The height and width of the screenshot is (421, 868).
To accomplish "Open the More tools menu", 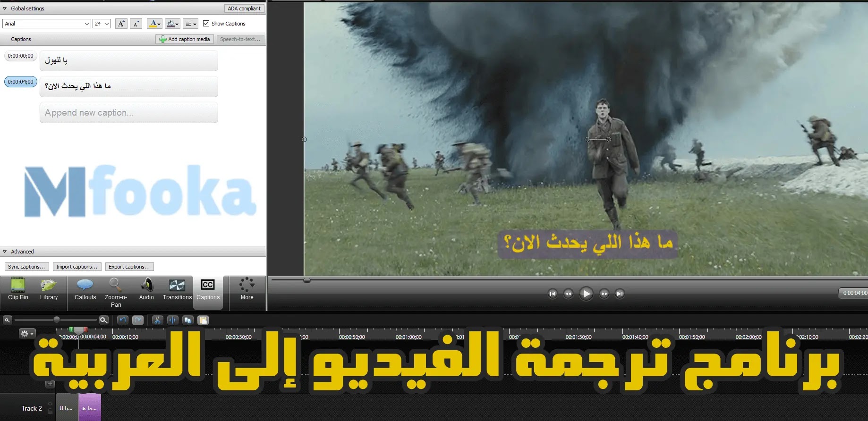I will point(247,290).
